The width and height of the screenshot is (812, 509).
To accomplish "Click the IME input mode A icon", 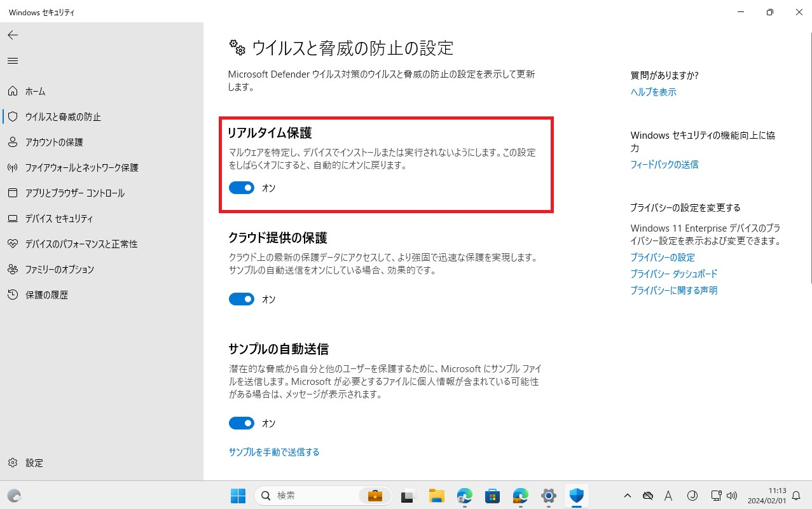I will pos(668,496).
